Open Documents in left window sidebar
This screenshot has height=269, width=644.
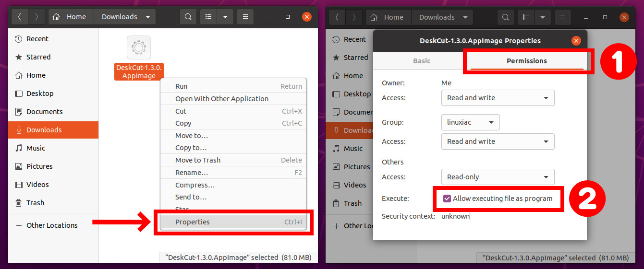53,112
